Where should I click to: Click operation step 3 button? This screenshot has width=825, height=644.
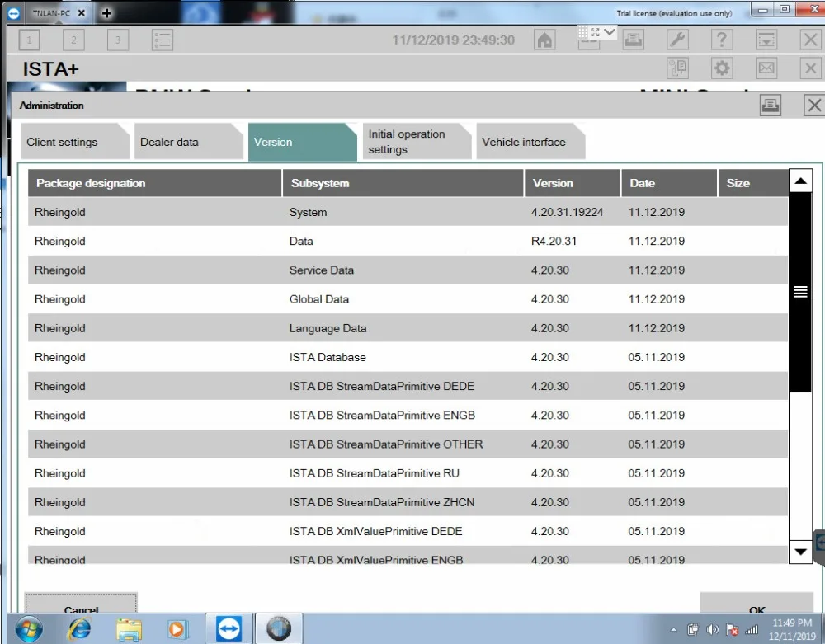pyautogui.click(x=118, y=40)
